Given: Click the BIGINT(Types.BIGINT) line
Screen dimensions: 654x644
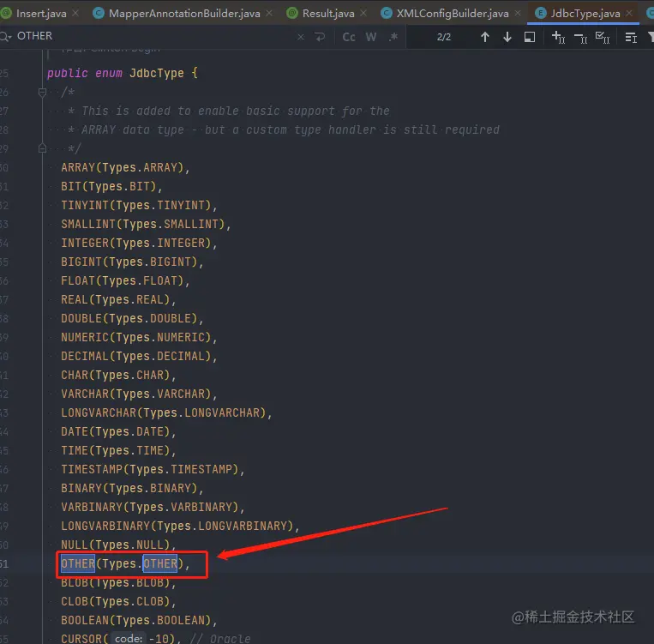Looking at the screenshot, I should (132, 262).
